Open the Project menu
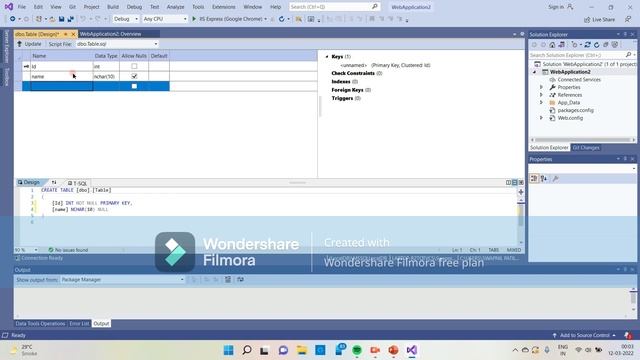 coord(91,7)
